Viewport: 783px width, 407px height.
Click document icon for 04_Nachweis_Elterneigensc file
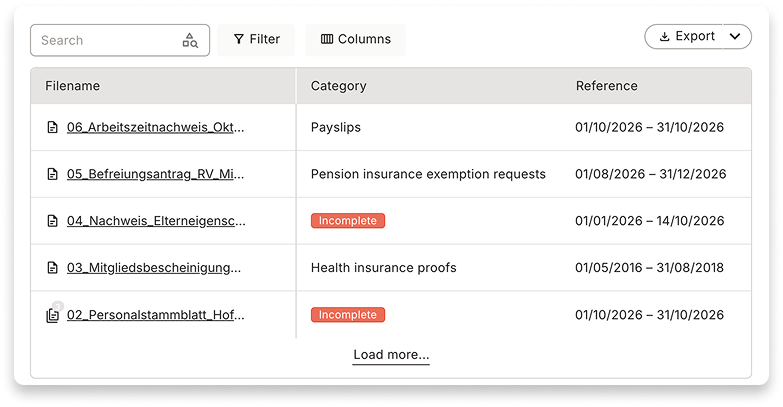[52, 221]
